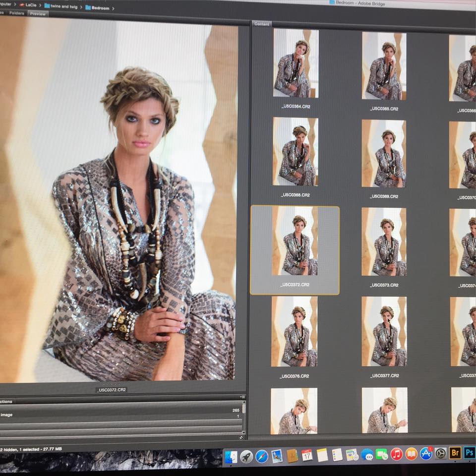Open the App Store dock icon
Viewport: 476px width, 476px height.
click(x=426, y=454)
